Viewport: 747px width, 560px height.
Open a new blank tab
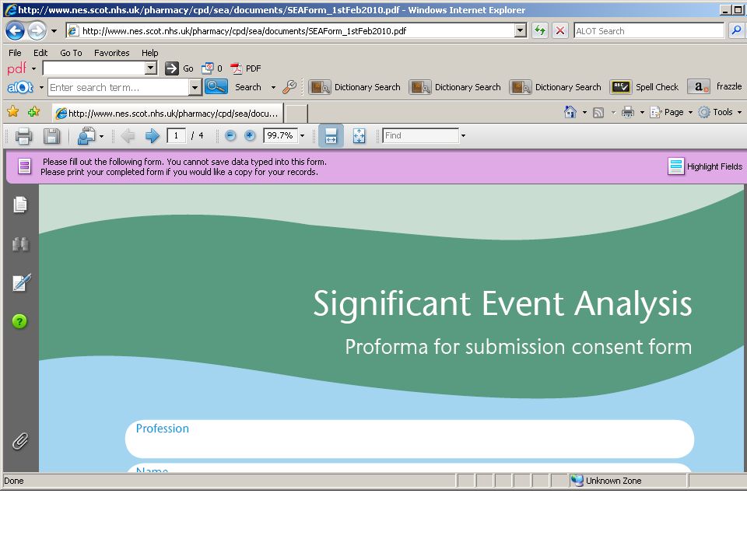point(296,114)
